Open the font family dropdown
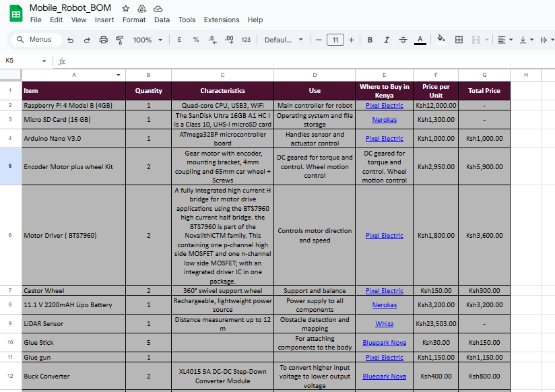Viewport: 555px width, 392px height. point(284,40)
